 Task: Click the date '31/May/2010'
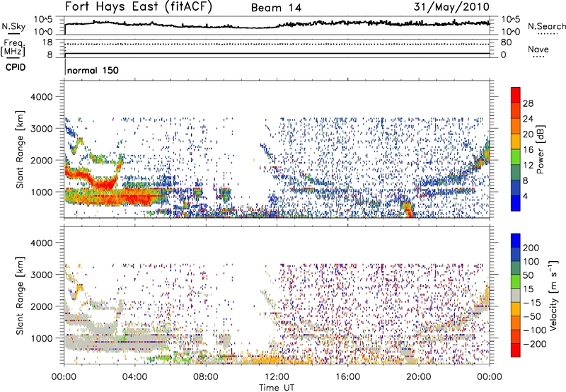point(451,7)
